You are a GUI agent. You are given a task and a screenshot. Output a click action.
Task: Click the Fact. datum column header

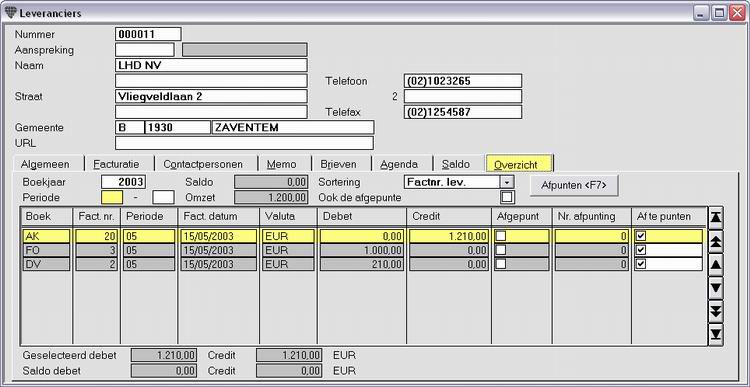[218, 216]
